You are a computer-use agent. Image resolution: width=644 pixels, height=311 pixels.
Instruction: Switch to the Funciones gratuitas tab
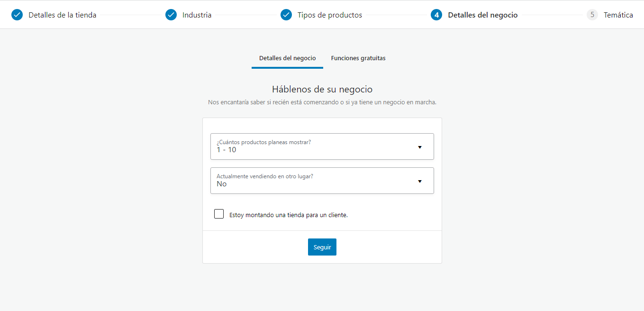click(x=358, y=58)
